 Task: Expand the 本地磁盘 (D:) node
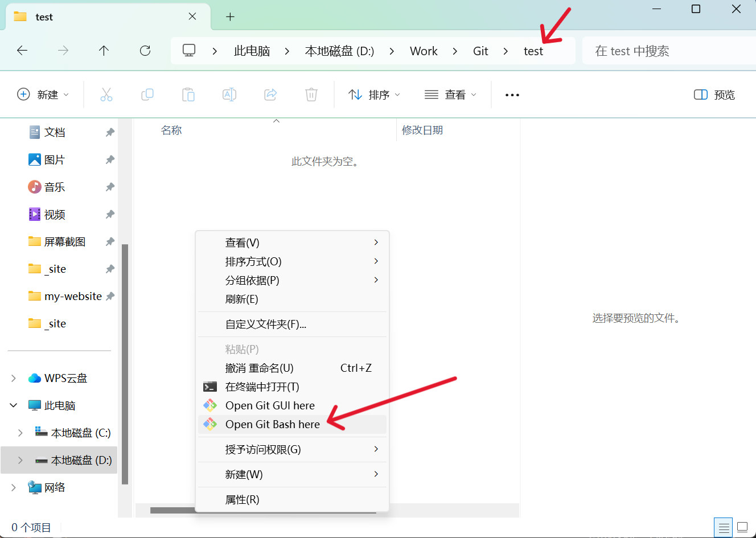[x=20, y=460]
